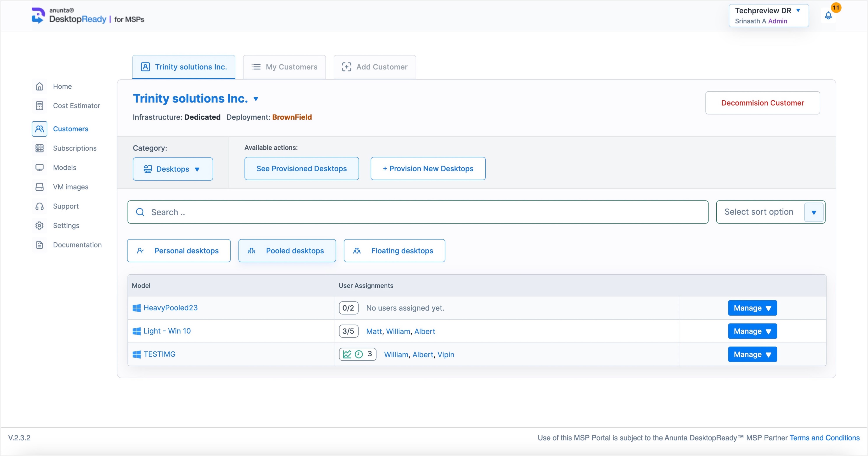Switch to the Add Customer tab
This screenshot has height=456, width=868.
(375, 67)
